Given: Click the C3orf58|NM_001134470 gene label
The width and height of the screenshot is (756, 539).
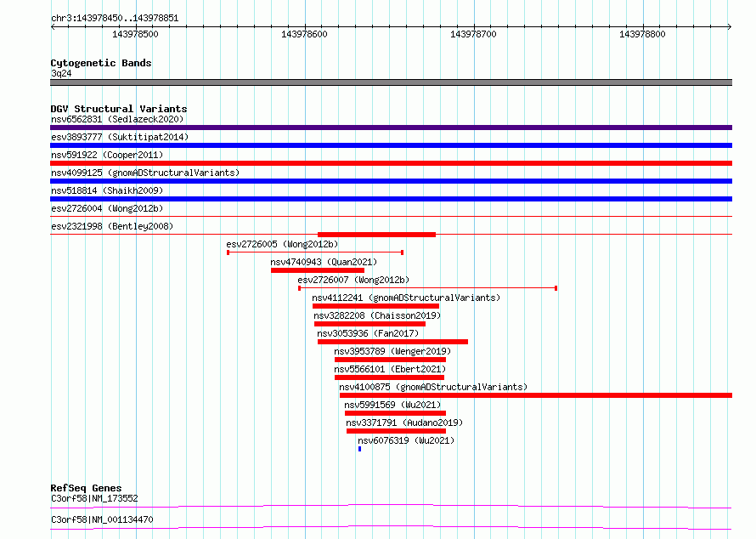Looking at the screenshot, I should pyautogui.click(x=102, y=519).
